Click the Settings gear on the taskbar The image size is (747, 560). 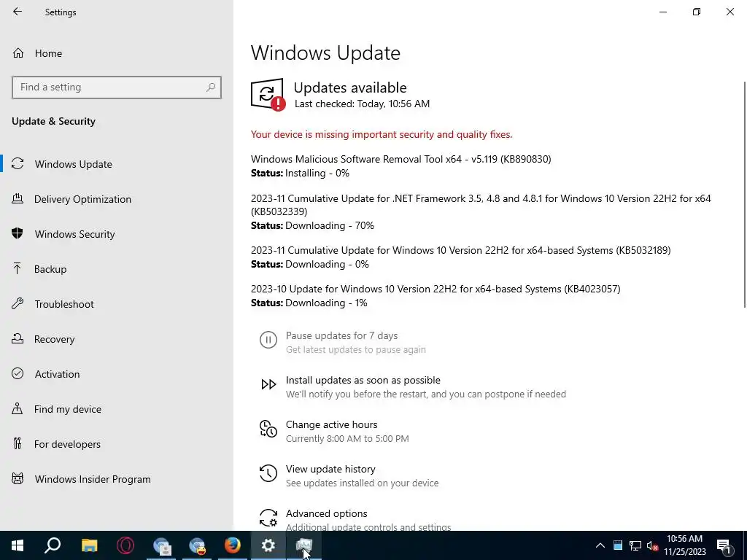(x=268, y=545)
